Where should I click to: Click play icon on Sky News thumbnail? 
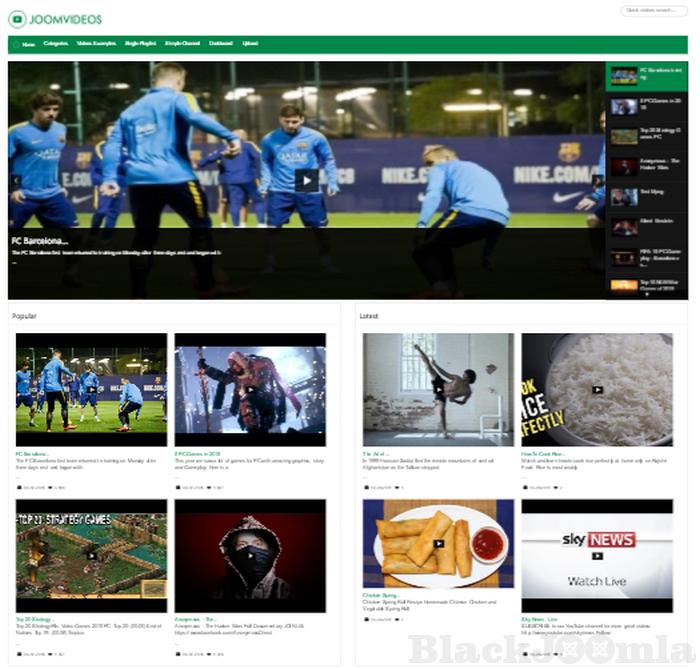pos(597,556)
